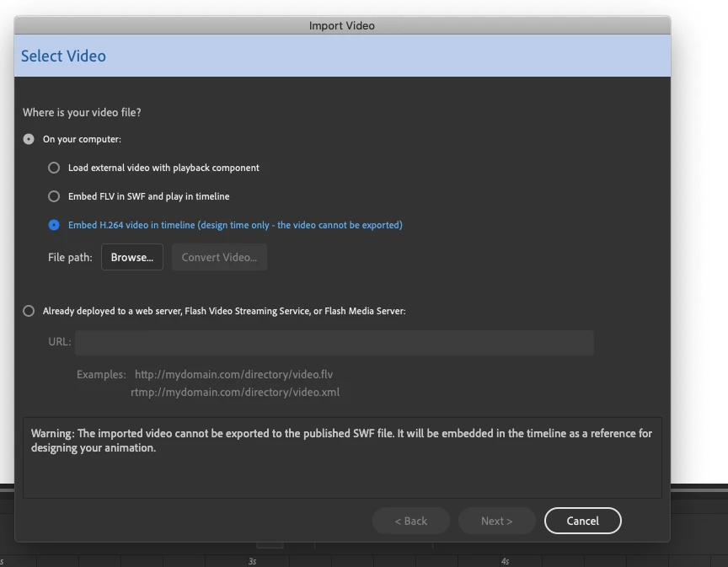728x567 pixels.
Task: Click the 3s marker on the timeline ruler
Action: pyautogui.click(x=252, y=561)
